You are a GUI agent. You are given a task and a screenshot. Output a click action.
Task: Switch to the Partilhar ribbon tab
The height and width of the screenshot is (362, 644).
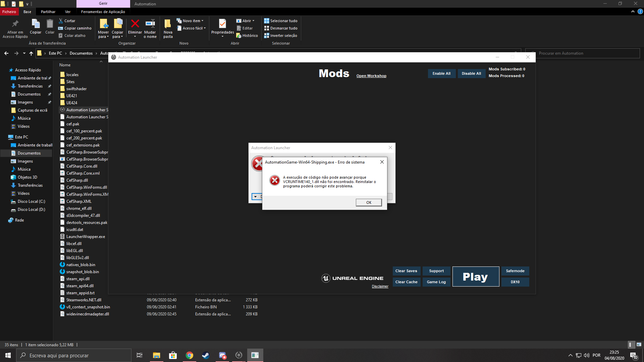48,12
